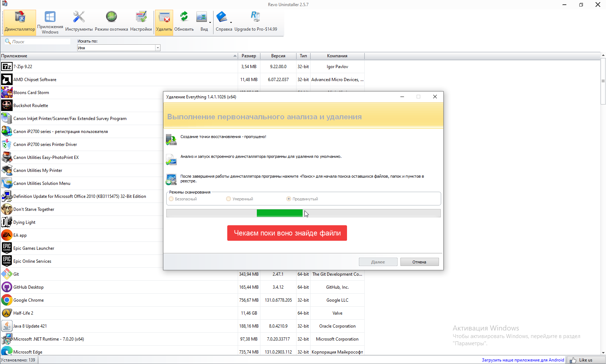Select Google Chrome icon
This screenshot has height=364, width=606.
[x=6, y=300]
